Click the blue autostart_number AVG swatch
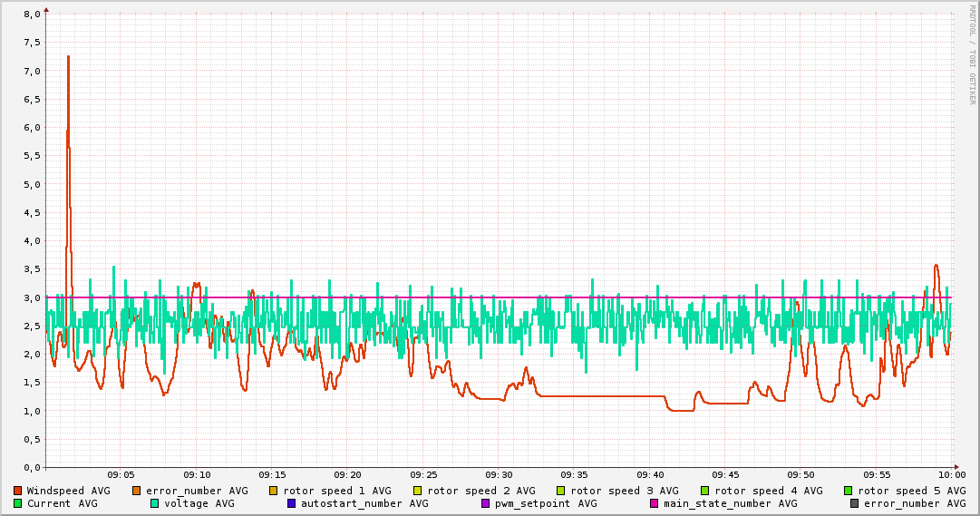The height and width of the screenshot is (516, 980). [x=292, y=503]
